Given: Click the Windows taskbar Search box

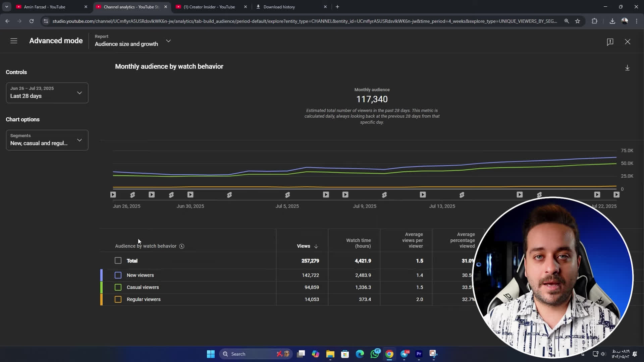Looking at the screenshot, I should [x=256, y=354].
